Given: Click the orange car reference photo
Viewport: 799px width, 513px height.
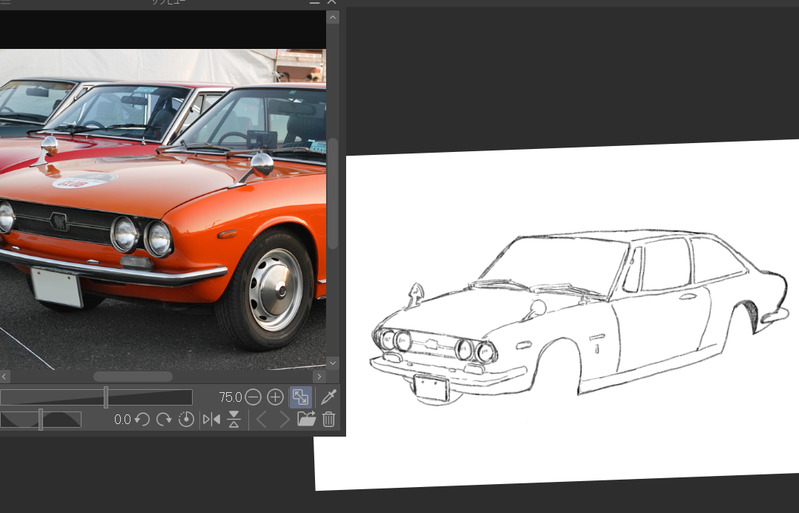Looking at the screenshot, I should point(163,209).
